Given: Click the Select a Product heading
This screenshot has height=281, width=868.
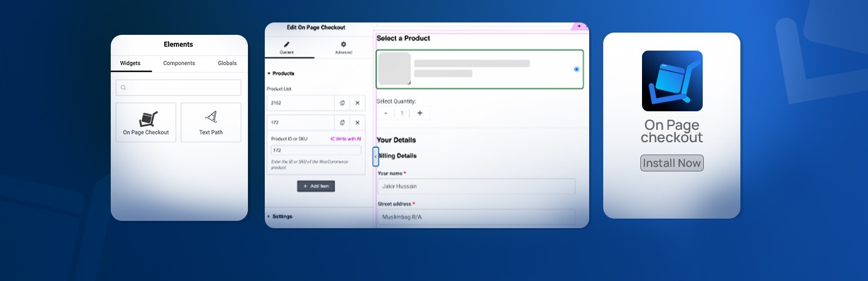Looking at the screenshot, I should [x=403, y=38].
